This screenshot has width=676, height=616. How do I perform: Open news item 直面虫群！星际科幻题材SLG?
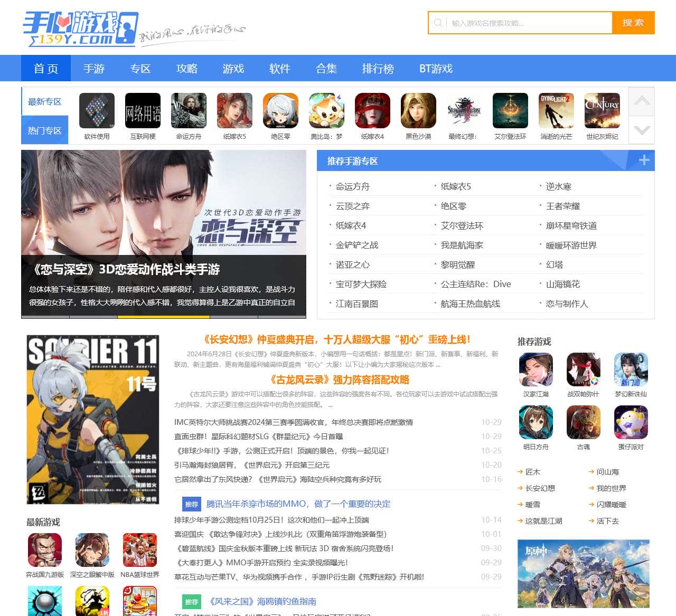pyautogui.click(x=259, y=437)
